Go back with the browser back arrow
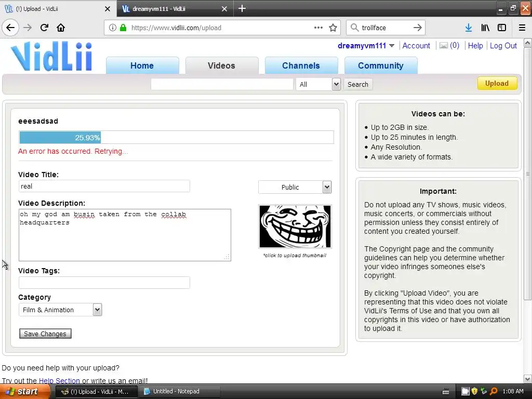 pos(10,28)
